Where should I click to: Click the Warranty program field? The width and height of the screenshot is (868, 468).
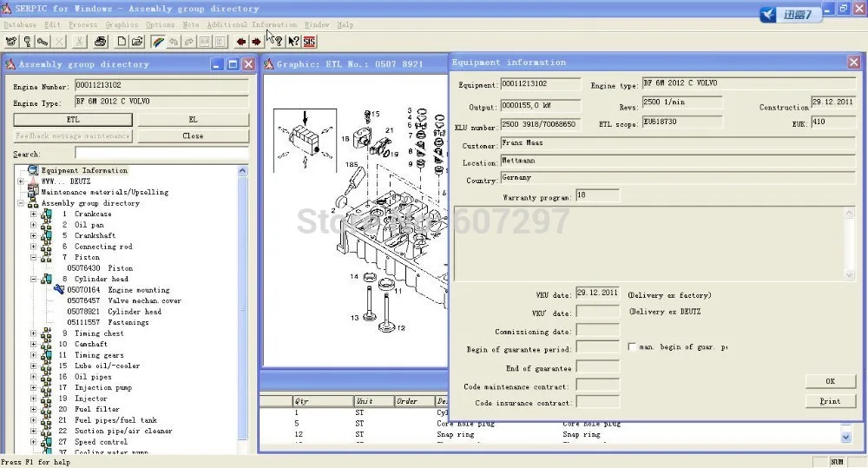(x=598, y=195)
